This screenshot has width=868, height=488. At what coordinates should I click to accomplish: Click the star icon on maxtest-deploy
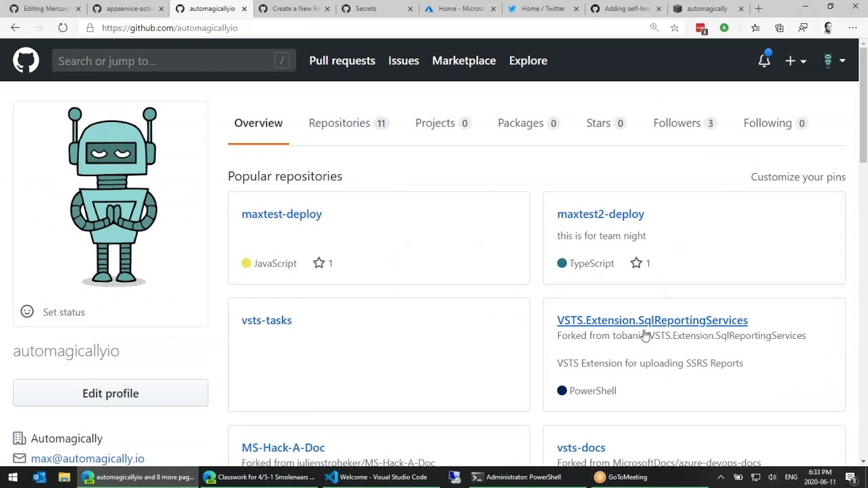(319, 263)
